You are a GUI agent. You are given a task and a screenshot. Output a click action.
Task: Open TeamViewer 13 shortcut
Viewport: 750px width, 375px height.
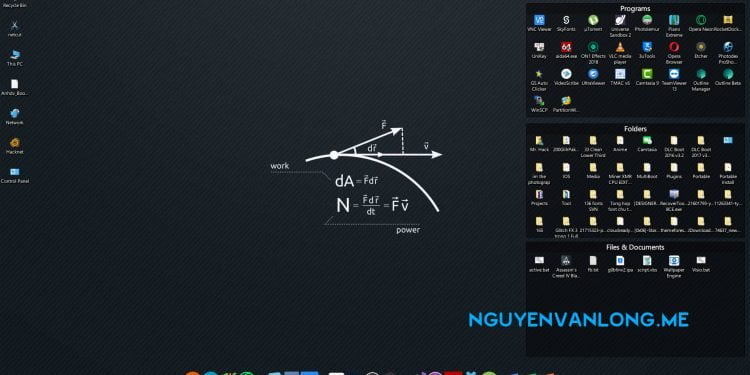coord(674,80)
